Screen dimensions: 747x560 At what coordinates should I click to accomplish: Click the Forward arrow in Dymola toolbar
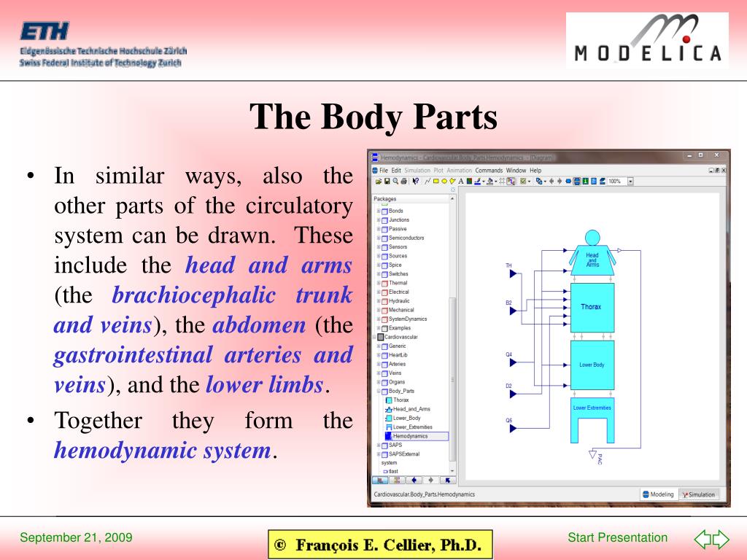pos(560,181)
